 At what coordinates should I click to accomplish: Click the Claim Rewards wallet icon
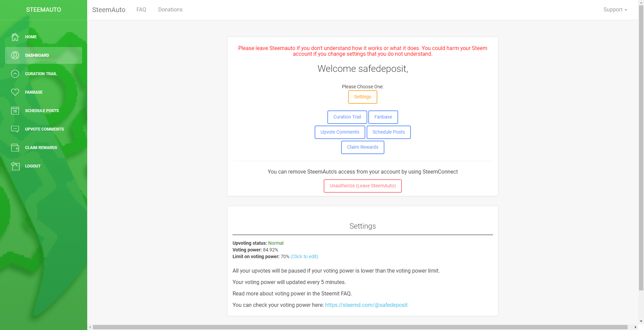click(15, 148)
